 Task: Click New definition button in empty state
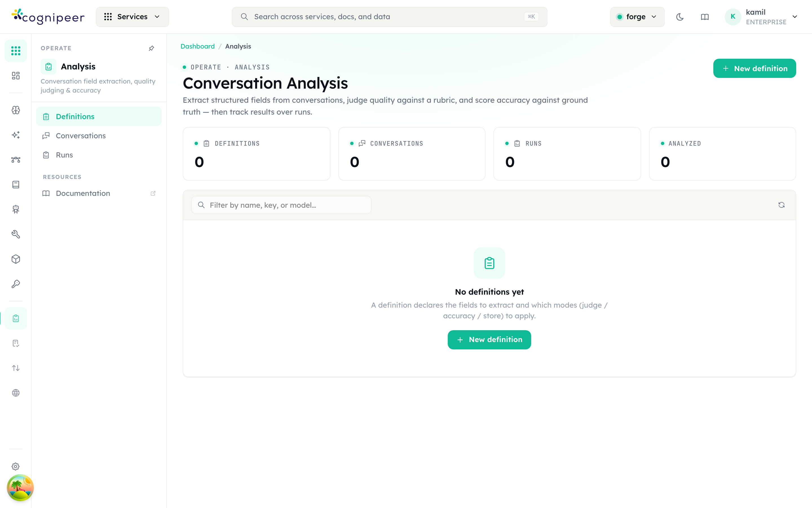(x=489, y=340)
